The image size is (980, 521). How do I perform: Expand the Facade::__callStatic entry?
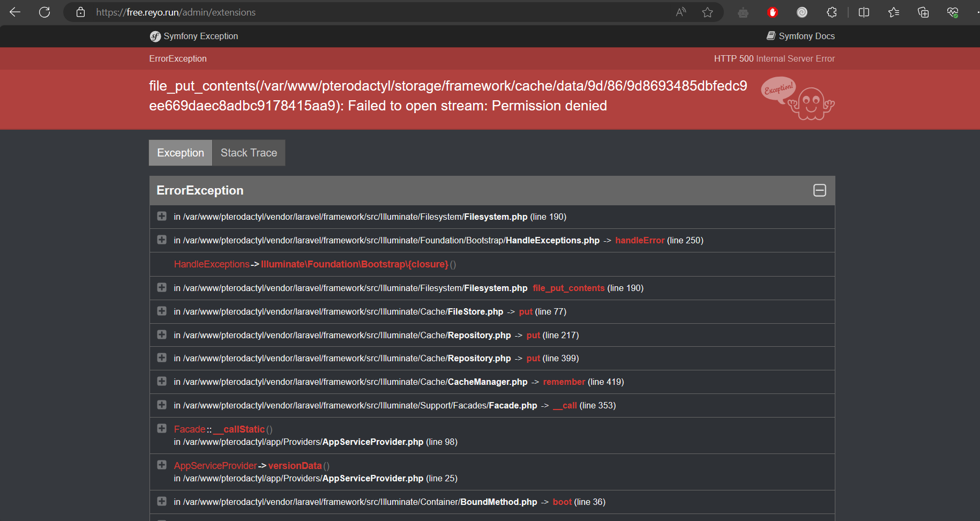click(x=161, y=428)
